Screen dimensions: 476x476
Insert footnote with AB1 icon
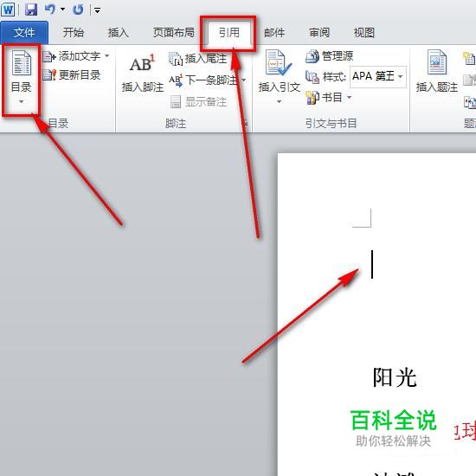point(143,74)
